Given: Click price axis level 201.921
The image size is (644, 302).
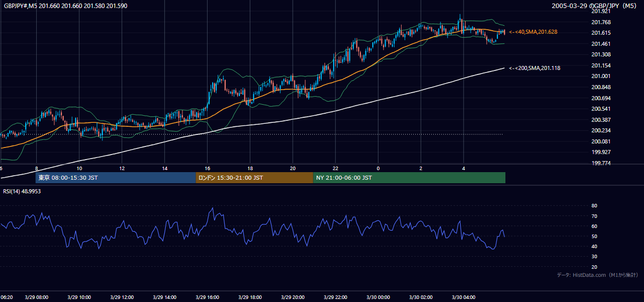Looking at the screenshot, I should [601, 11].
